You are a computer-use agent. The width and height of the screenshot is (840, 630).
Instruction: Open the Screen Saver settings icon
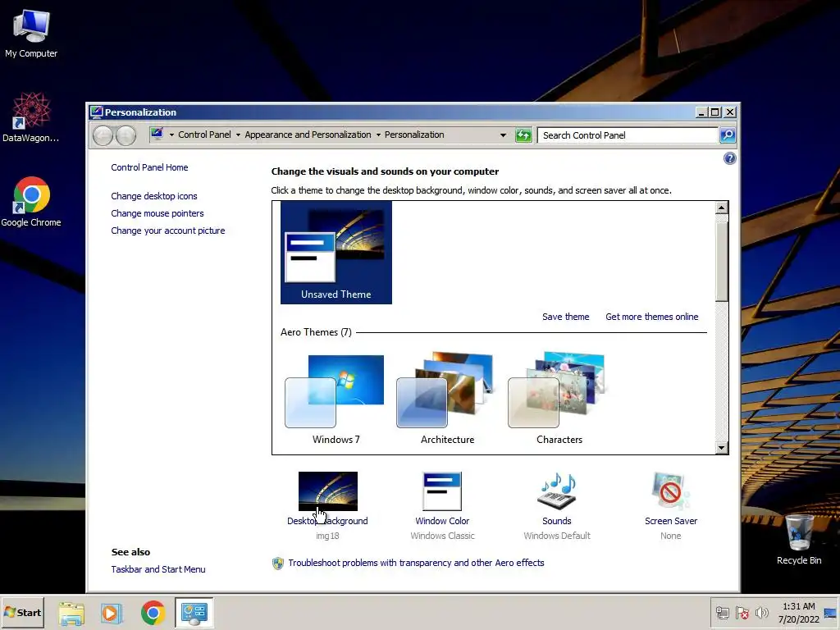(x=671, y=491)
